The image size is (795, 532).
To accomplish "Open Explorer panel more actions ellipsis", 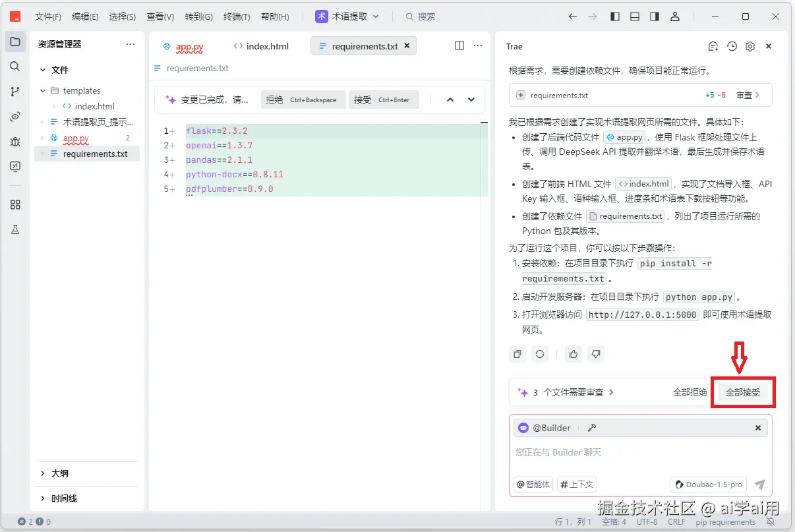I will [131, 44].
